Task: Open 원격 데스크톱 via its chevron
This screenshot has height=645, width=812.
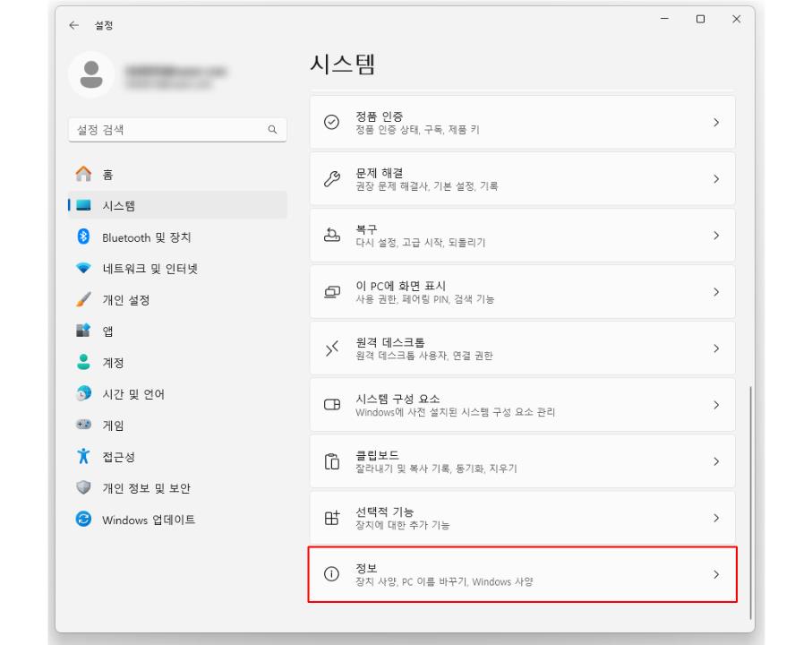Action: pos(716,348)
